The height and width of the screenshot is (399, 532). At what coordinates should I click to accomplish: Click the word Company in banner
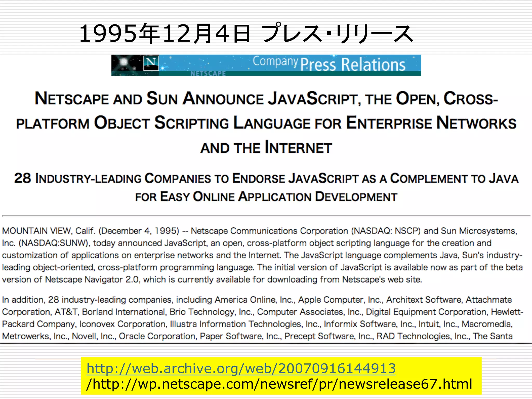[275, 61]
